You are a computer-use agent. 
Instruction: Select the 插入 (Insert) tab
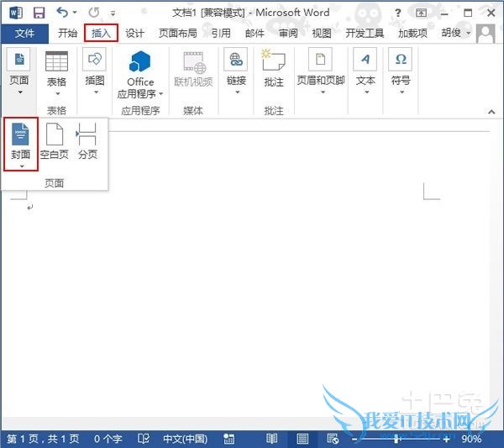coord(101,33)
